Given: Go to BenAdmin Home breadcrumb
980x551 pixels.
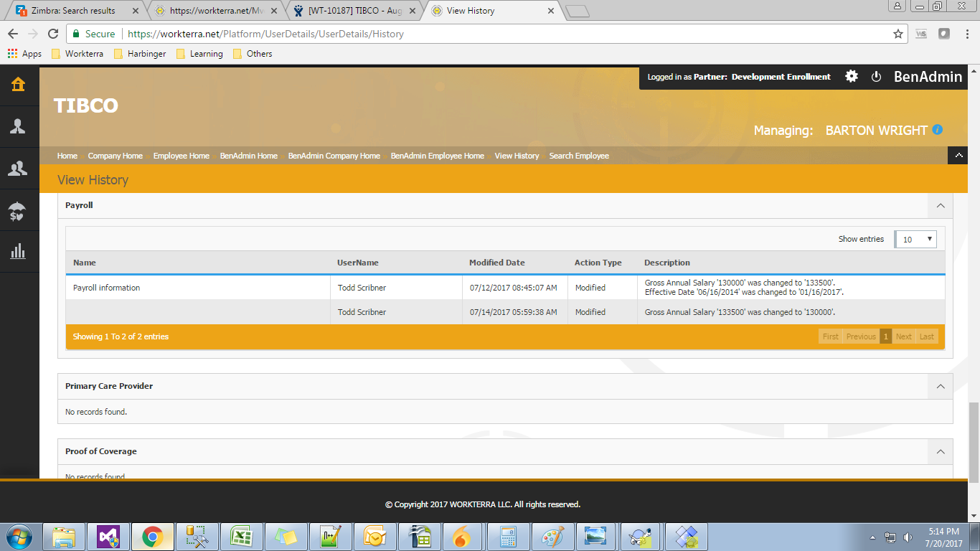Looking at the screenshot, I should [249, 156].
